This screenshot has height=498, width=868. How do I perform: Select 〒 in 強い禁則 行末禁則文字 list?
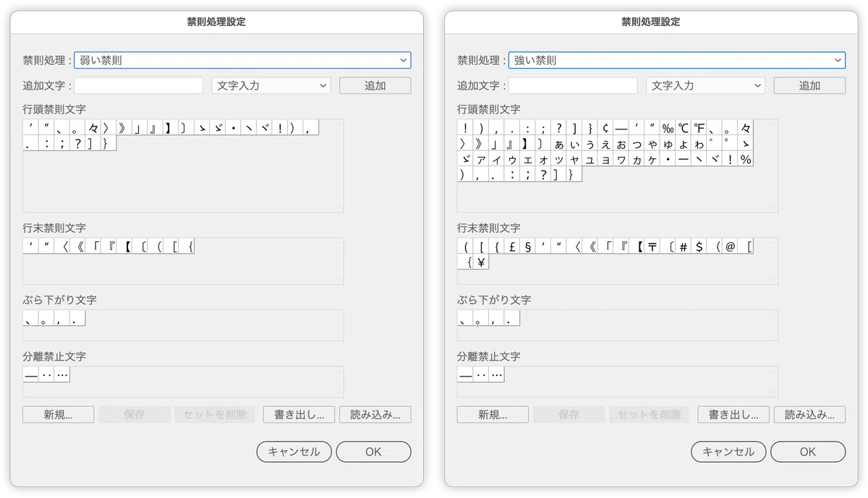click(652, 246)
